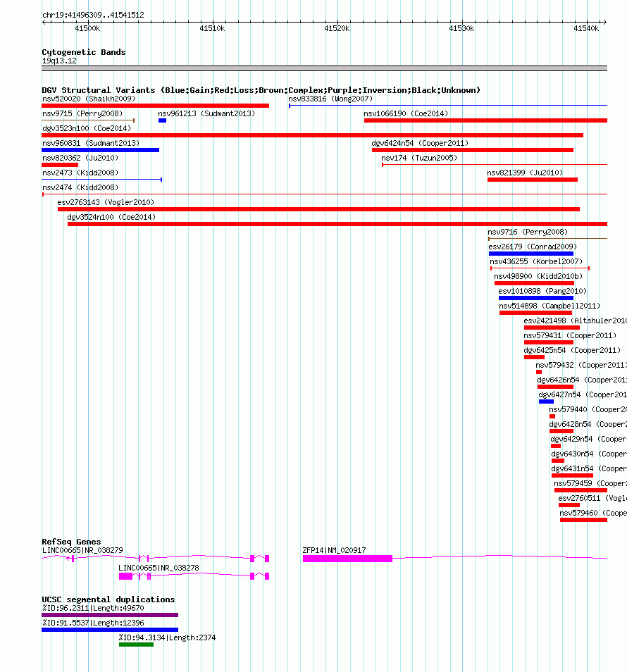
Task: Click dgv6424n54 (Cooper2011) label
Action: (420, 143)
